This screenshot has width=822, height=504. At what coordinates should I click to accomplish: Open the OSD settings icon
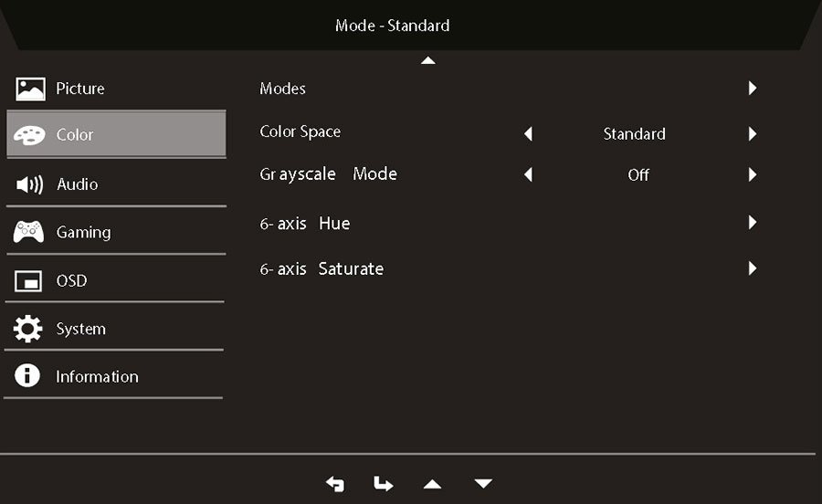[x=28, y=281]
